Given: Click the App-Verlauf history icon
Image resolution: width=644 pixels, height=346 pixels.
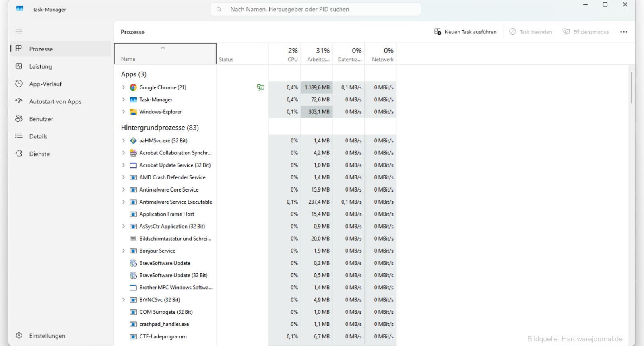Looking at the screenshot, I should (x=19, y=84).
